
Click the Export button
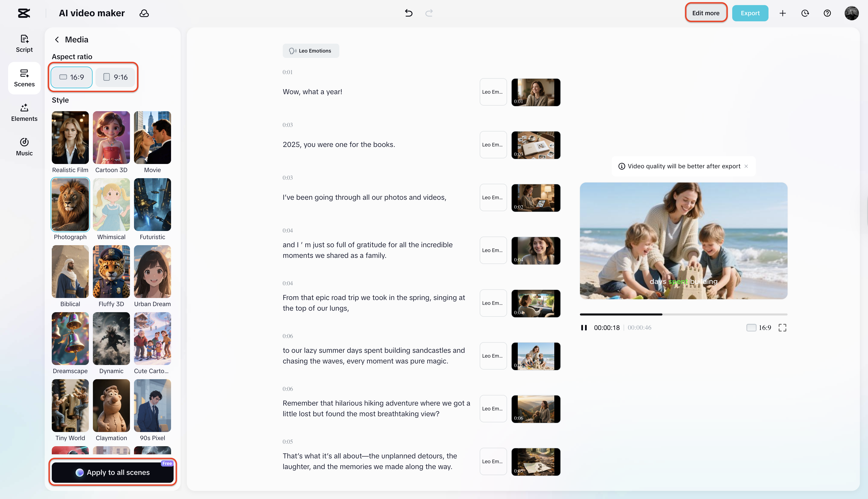(x=750, y=13)
